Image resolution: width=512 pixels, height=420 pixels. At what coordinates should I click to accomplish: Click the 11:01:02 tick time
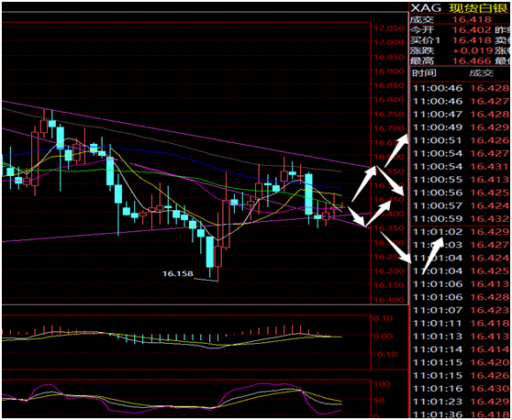pyautogui.click(x=438, y=232)
